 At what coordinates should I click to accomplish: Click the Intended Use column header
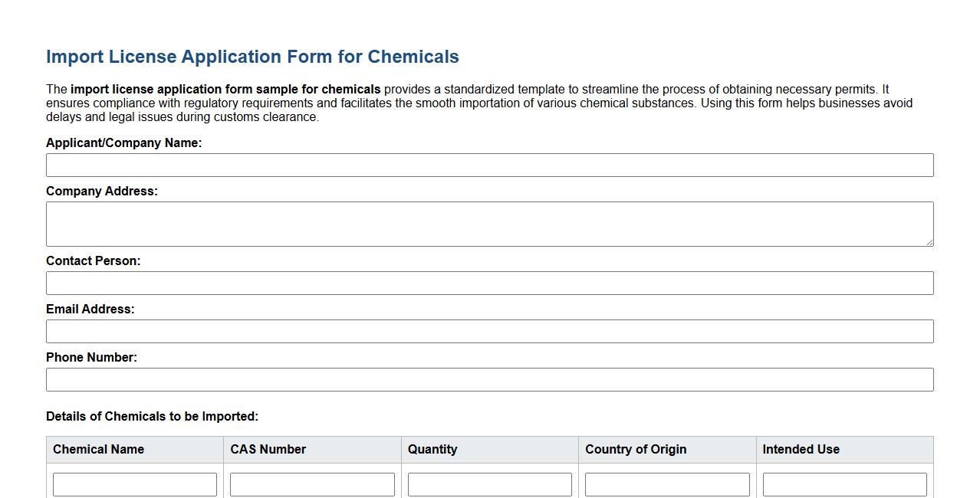pyautogui.click(x=801, y=450)
